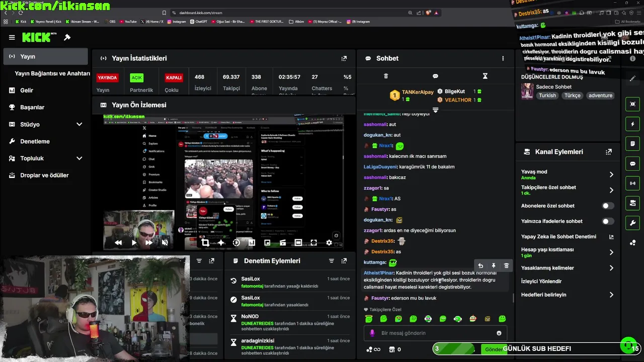Viewport: 644px width, 362px height.
Task: Reply to Atheist1Pinar's message with arrow icon
Action: click(x=480, y=265)
